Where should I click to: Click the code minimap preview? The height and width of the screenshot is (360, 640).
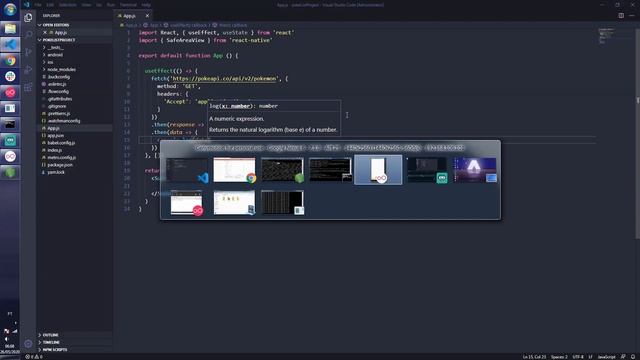[606, 36]
